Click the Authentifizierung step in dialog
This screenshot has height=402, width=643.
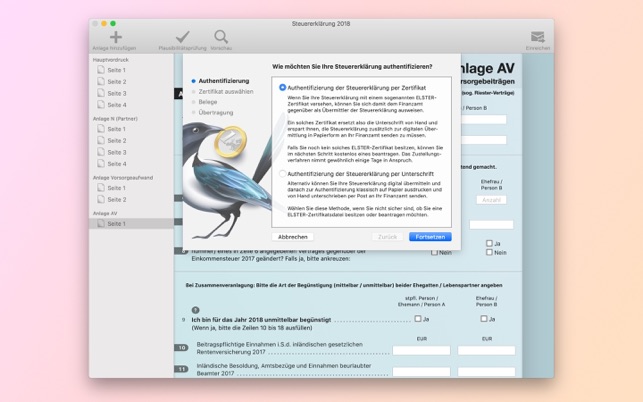224,81
